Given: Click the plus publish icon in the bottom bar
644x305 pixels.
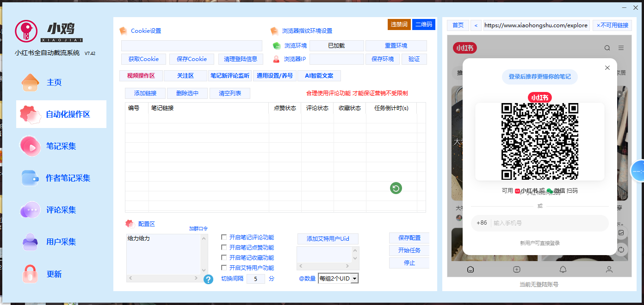Looking at the screenshot, I should (x=517, y=269).
